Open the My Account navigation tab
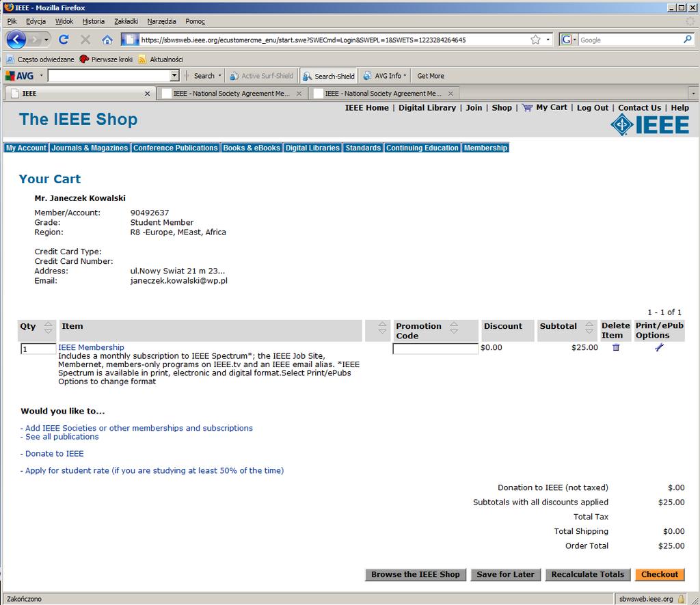 click(x=26, y=148)
